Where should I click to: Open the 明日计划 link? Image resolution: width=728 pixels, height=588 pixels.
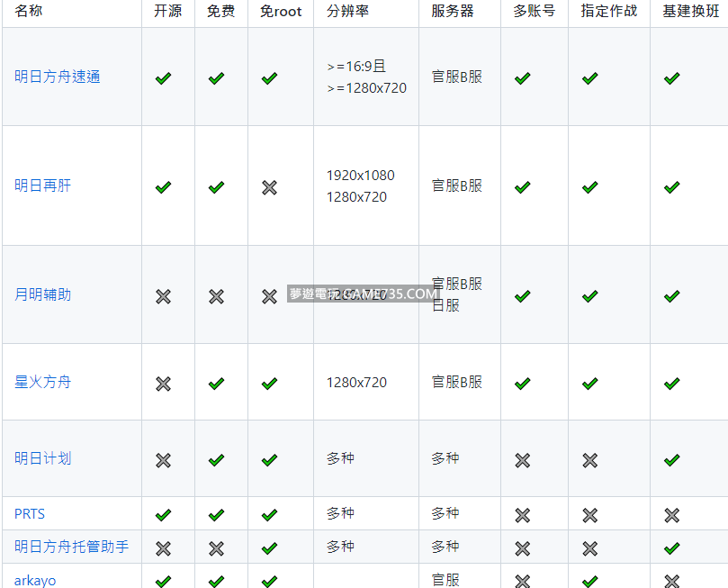coord(42,459)
